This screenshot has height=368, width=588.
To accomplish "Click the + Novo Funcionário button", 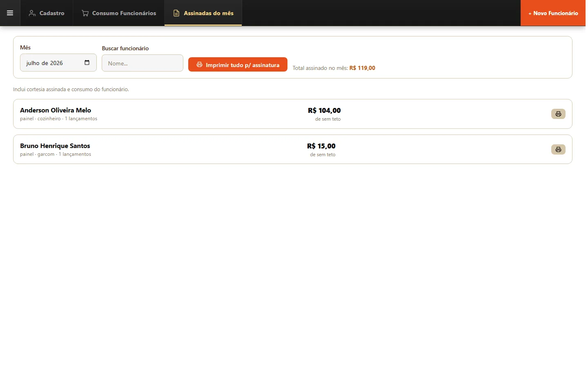I will point(553,13).
